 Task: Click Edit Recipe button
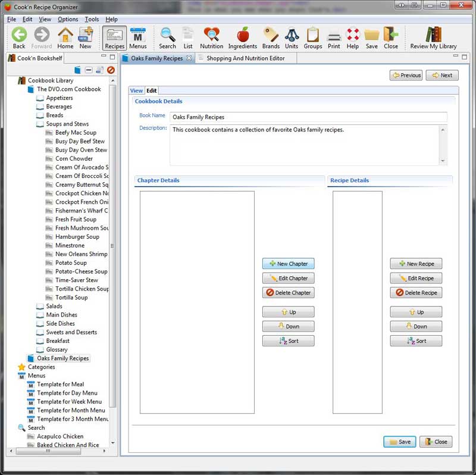pyautogui.click(x=416, y=278)
